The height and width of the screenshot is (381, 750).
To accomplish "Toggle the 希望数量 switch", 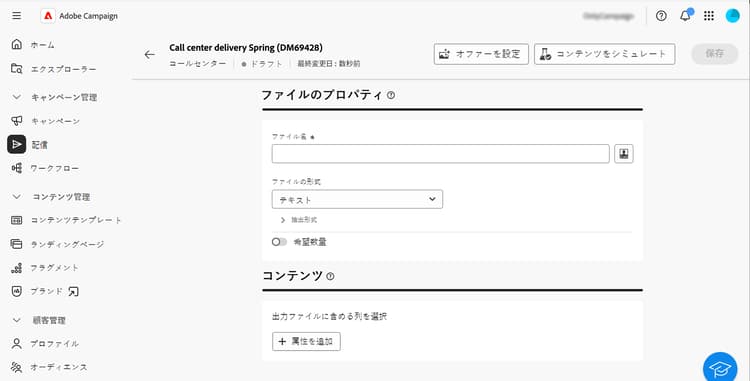I will pyautogui.click(x=279, y=242).
